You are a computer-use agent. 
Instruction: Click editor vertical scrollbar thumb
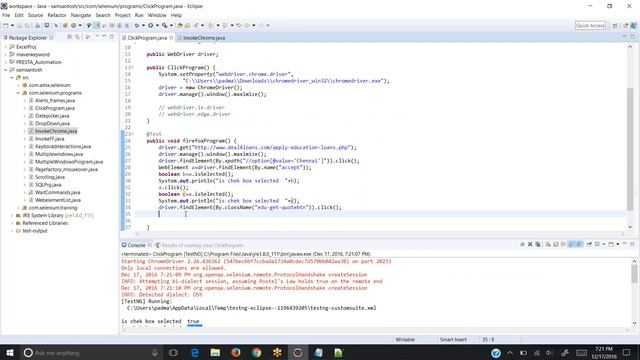pos(631,149)
